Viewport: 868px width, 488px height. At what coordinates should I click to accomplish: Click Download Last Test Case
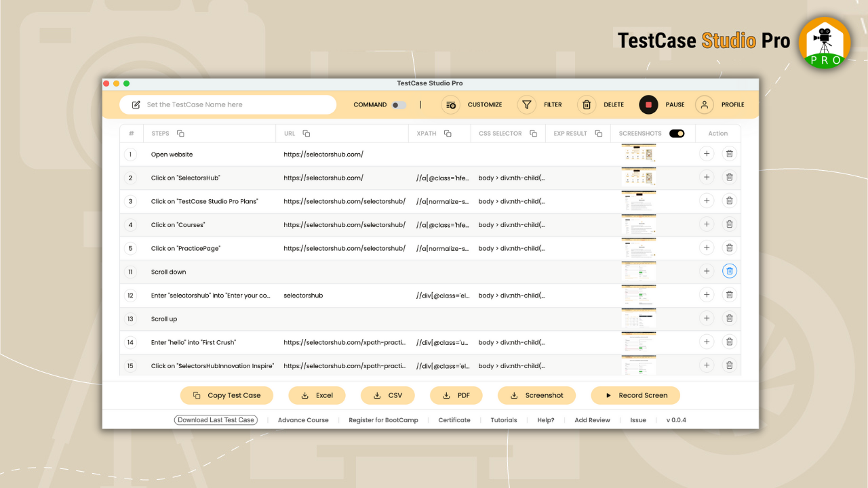point(216,420)
